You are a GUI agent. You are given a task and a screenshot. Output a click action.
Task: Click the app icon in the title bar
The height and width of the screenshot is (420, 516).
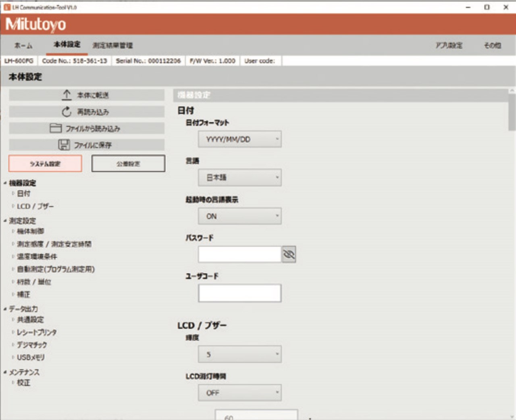point(6,7)
